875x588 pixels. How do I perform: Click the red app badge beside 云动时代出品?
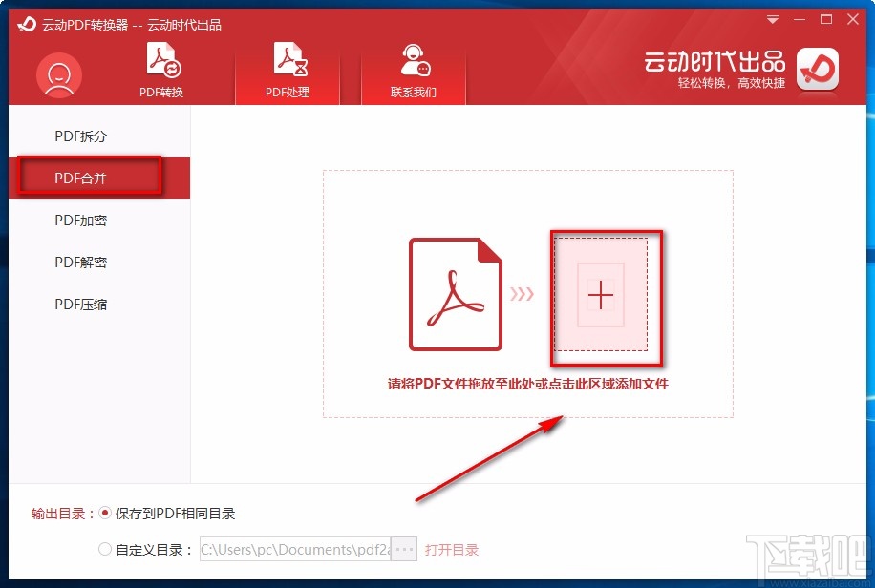pyautogui.click(x=817, y=70)
